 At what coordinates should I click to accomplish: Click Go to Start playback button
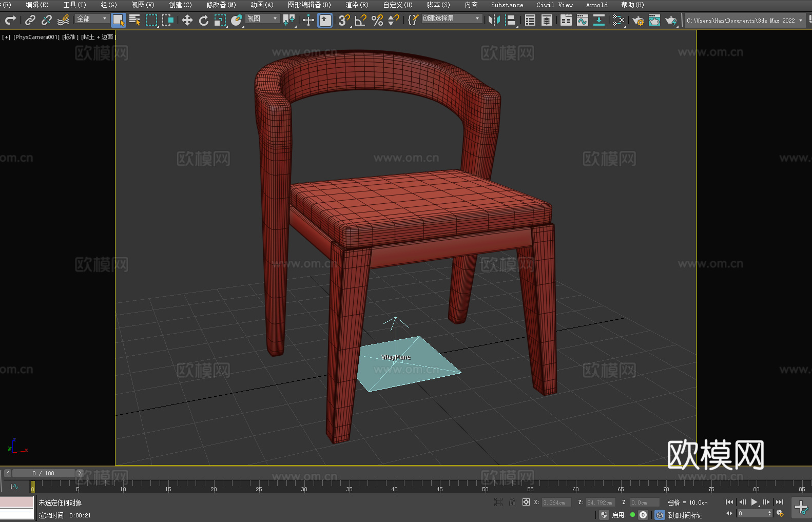coord(729,502)
